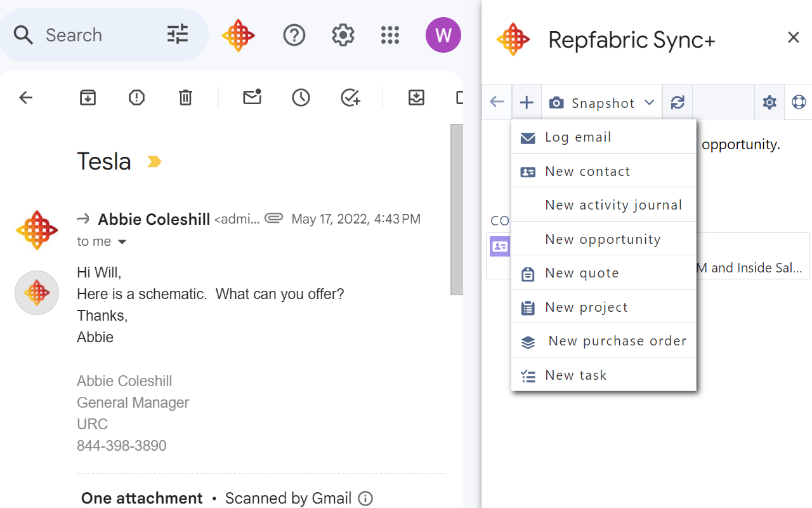
Task: Delete the Tesla email
Action: click(185, 97)
